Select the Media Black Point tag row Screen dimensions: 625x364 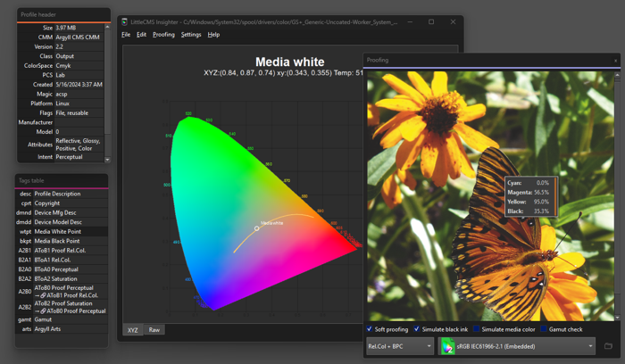point(57,241)
